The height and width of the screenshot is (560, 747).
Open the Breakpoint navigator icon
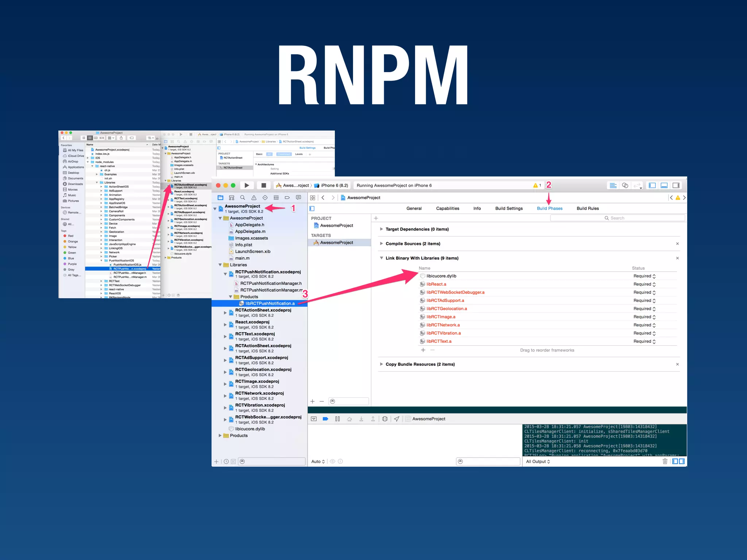287,198
